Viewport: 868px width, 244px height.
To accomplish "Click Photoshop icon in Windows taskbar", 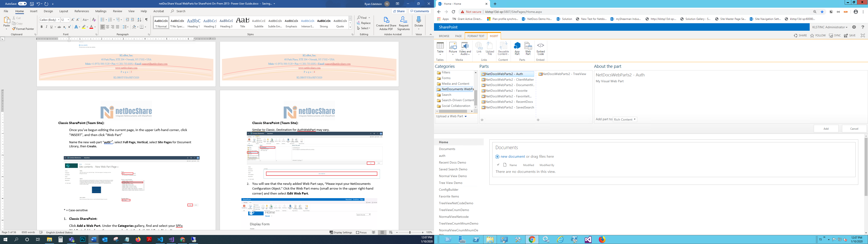I will [x=83, y=240].
